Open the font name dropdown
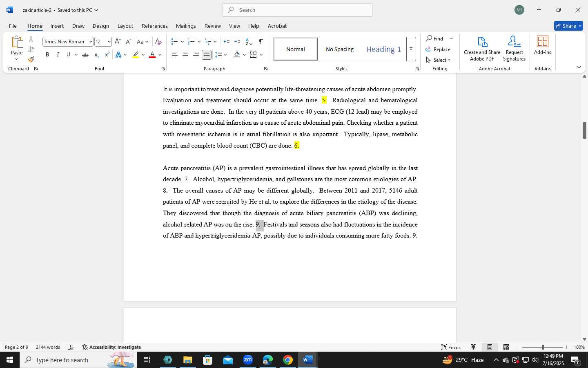The image size is (588, 368). point(91,42)
